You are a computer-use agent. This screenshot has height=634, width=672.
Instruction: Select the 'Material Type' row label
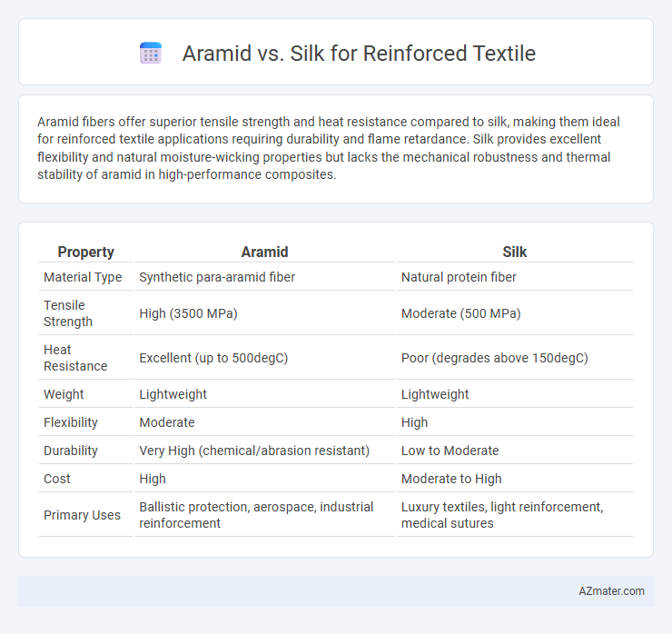(x=83, y=277)
